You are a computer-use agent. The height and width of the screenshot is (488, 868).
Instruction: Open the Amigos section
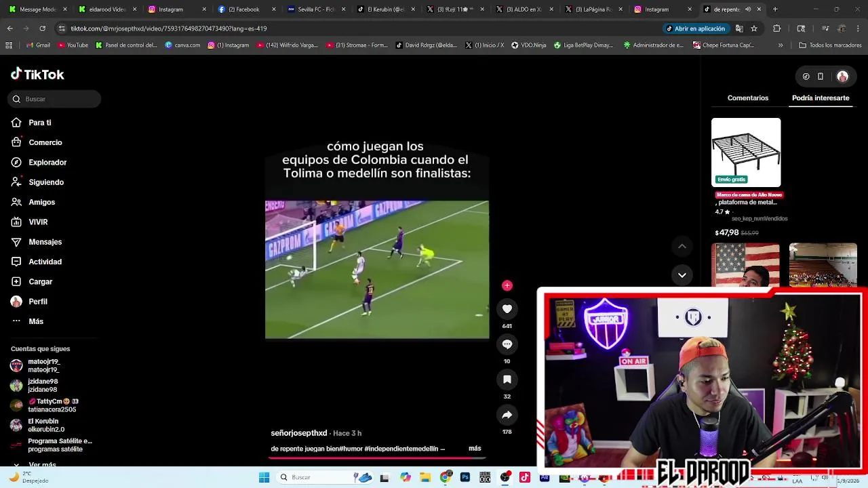[x=33, y=202]
